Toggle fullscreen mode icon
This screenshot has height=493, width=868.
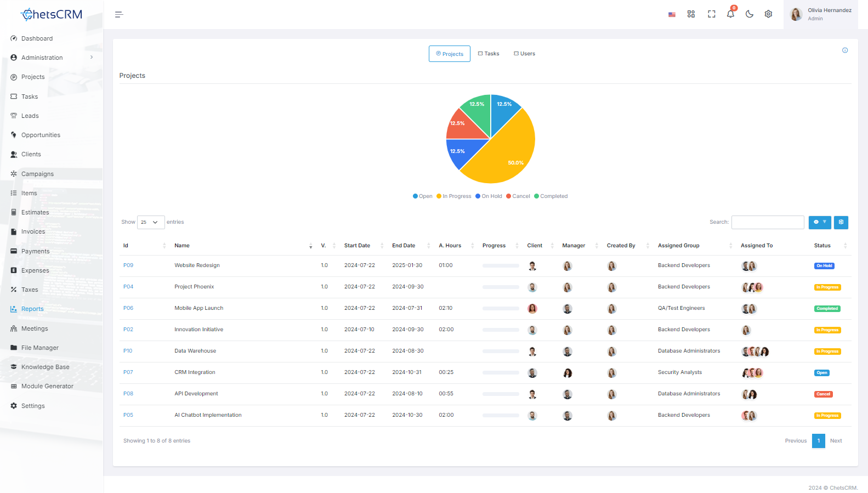[711, 14]
